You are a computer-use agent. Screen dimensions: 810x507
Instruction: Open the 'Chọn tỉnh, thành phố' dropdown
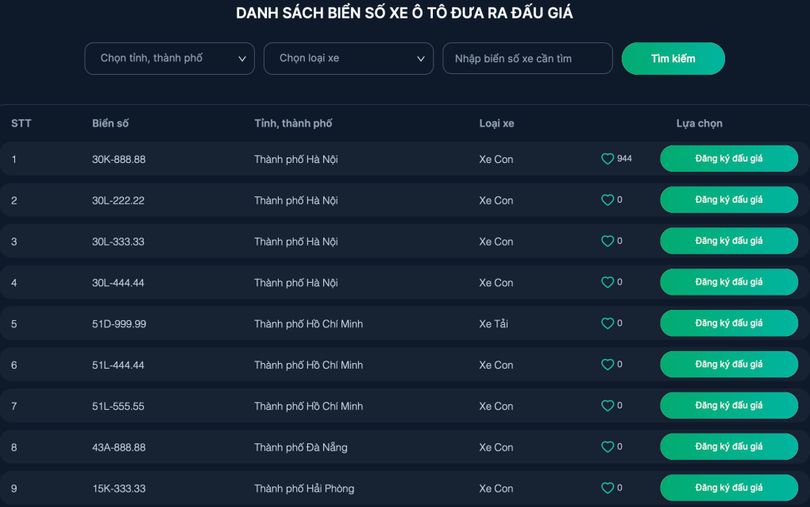[x=169, y=59]
